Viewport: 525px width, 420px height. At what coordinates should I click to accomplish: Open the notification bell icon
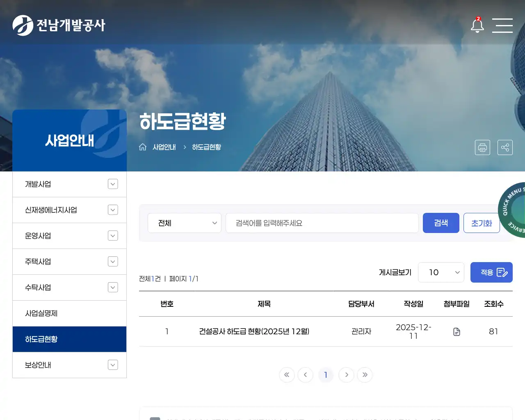point(477,25)
